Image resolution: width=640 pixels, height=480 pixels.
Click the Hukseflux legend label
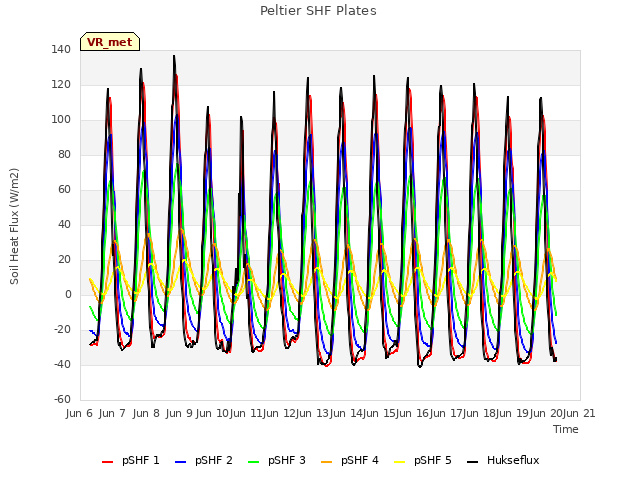(513, 460)
